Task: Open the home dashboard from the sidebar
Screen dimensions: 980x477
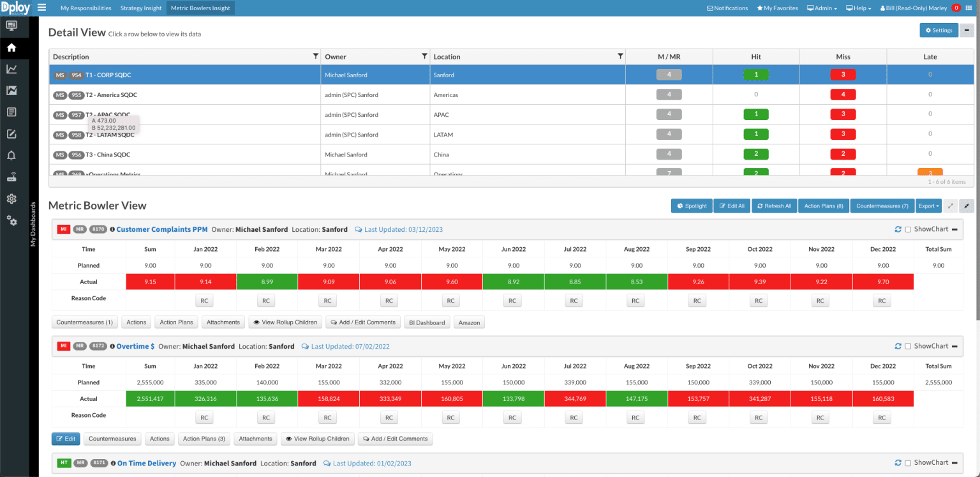Action: 11,47
